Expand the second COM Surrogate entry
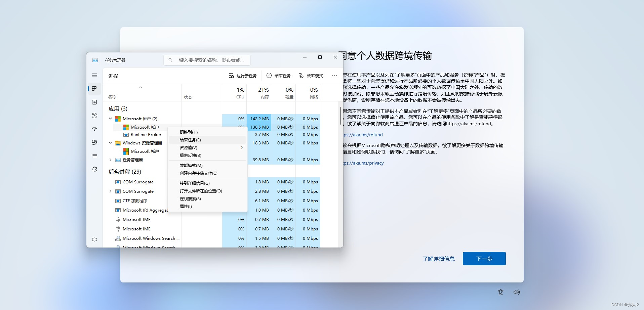644x310 pixels. pyautogui.click(x=110, y=191)
